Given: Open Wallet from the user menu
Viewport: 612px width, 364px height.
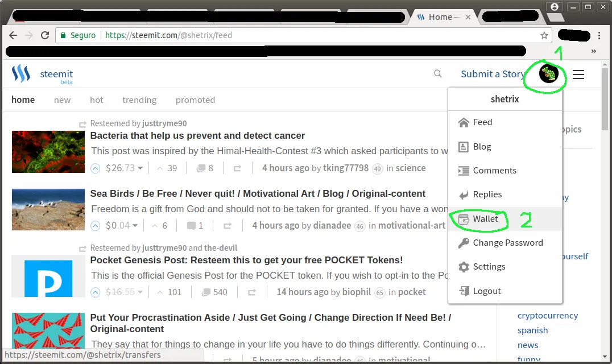Looking at the screenshot, I should (505, 219).
